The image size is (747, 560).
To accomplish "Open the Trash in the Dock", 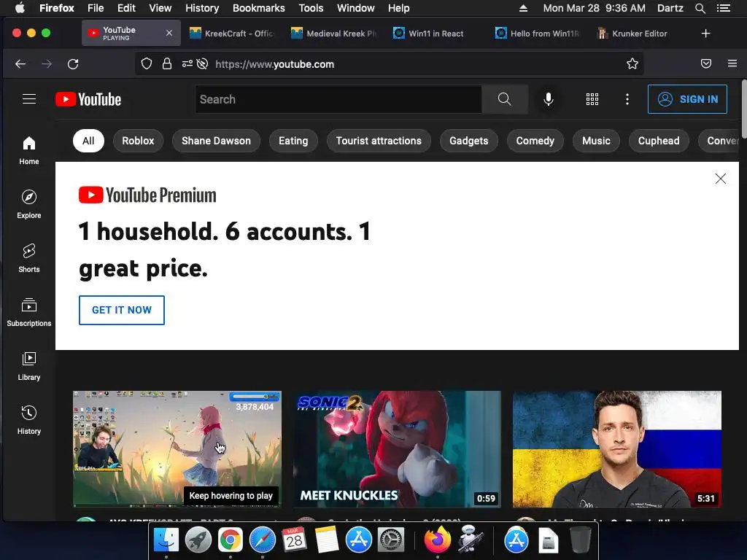I will coord(580,540).
